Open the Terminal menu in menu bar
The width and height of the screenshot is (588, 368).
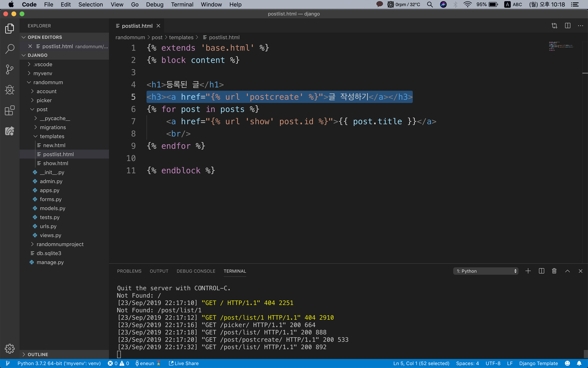coord(182,4)
